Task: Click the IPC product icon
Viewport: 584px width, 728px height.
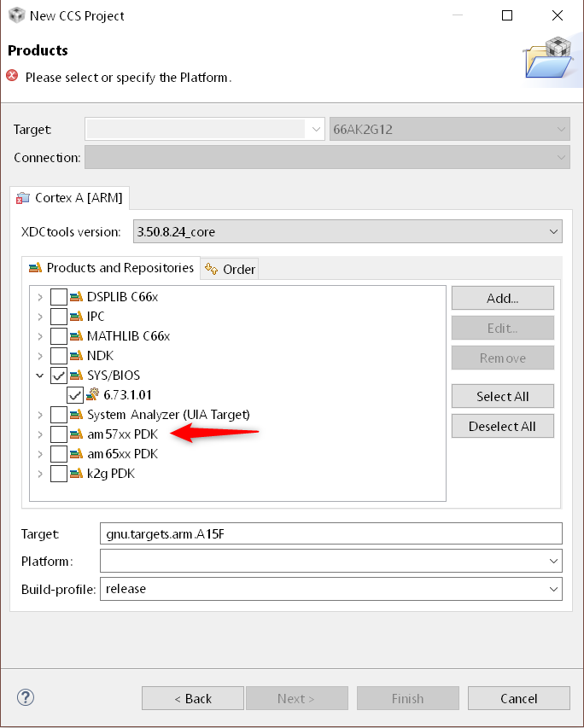Action: (76, 317)
